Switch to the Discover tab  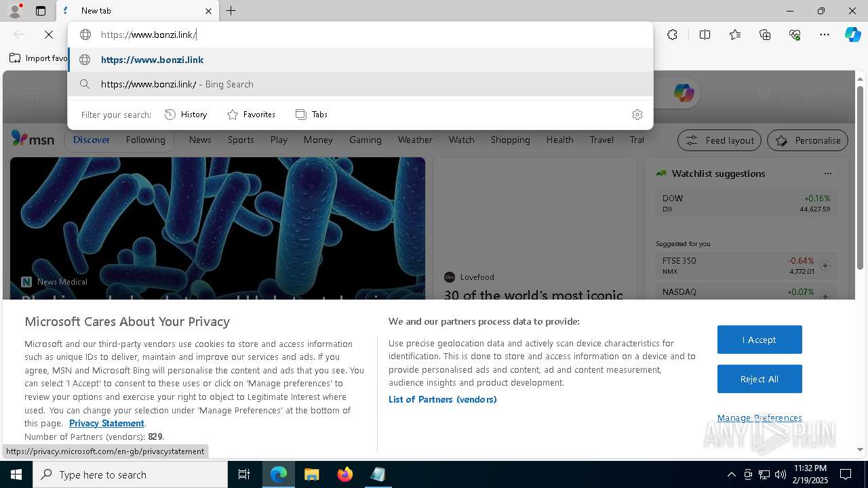92,140
